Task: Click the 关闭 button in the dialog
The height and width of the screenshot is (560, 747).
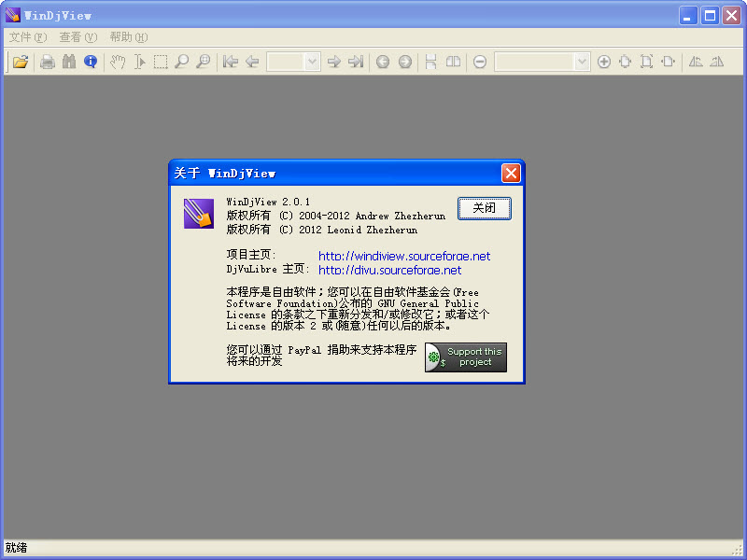Action: (484, 208)
